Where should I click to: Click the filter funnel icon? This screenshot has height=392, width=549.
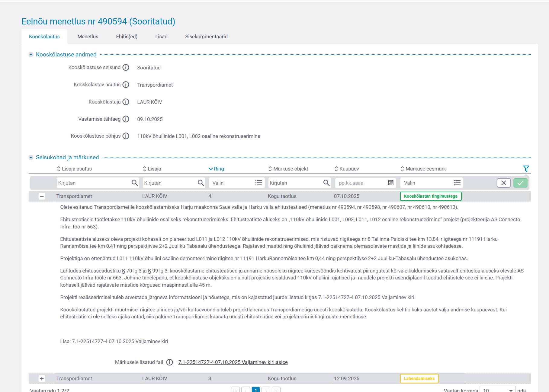pyautogui.click(x=526, y=169)
